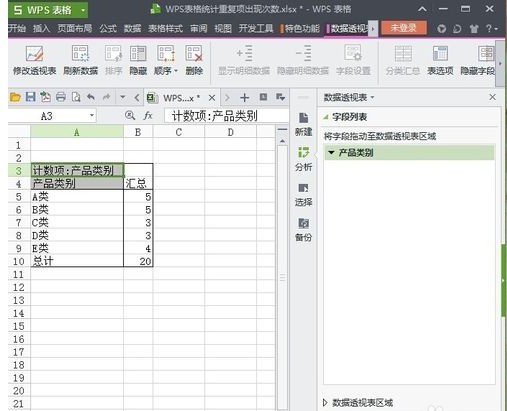Open the 分析 side panel icon

(x=303, y=159)
